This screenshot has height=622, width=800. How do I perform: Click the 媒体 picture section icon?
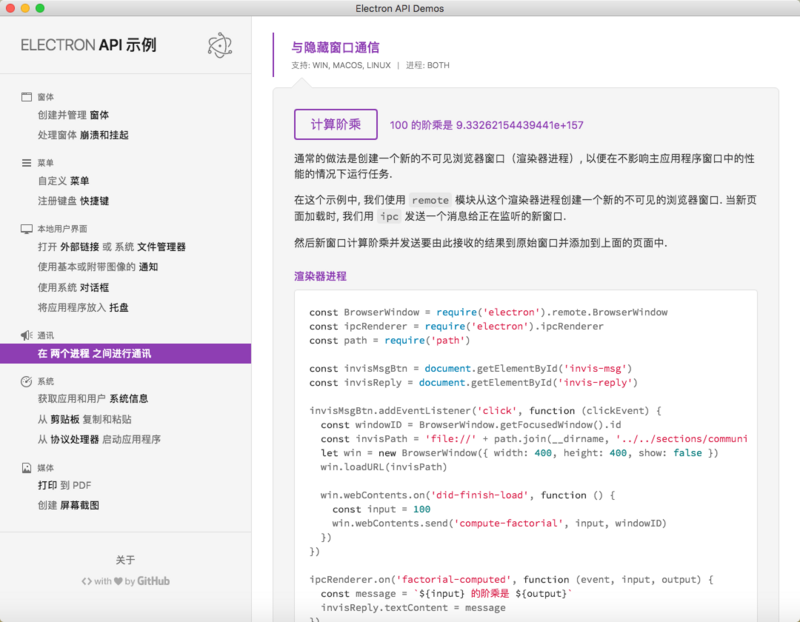click(x=27, y=467)
